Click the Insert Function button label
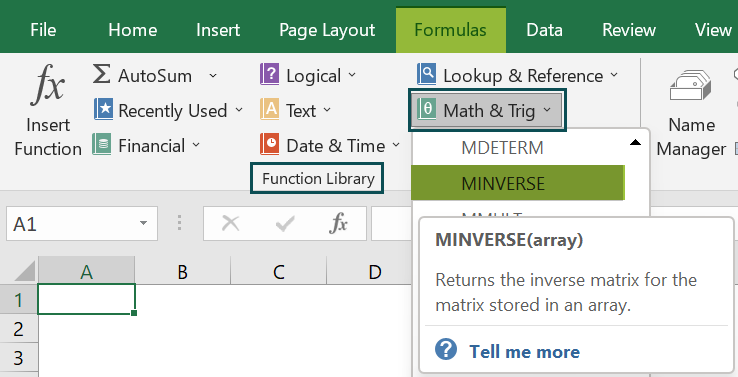The image size is (738, 377). coord(48,137)
